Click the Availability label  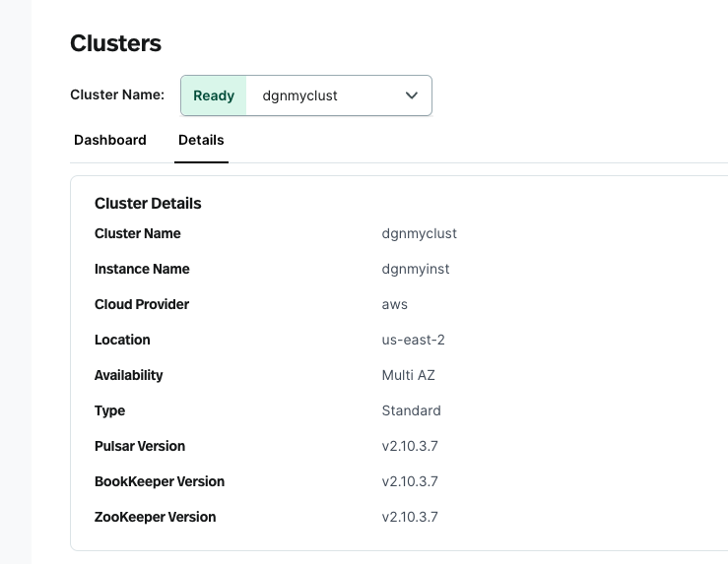pos(129,375)
